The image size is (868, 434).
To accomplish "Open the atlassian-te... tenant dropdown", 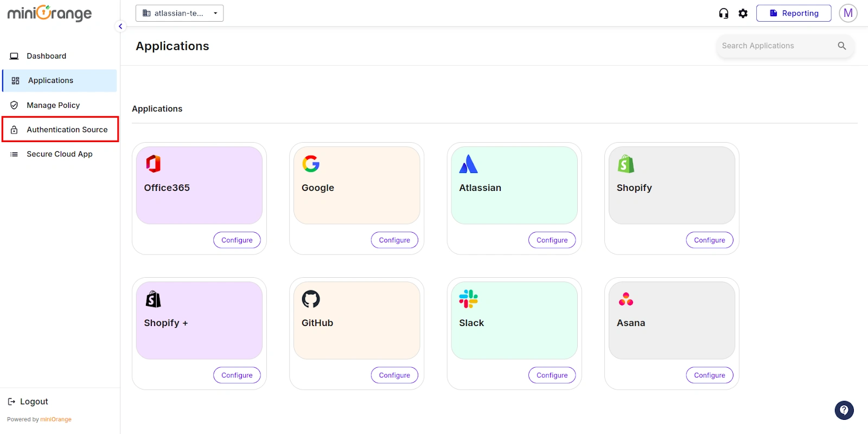I will pyautogui.click(x=180, y=13).
